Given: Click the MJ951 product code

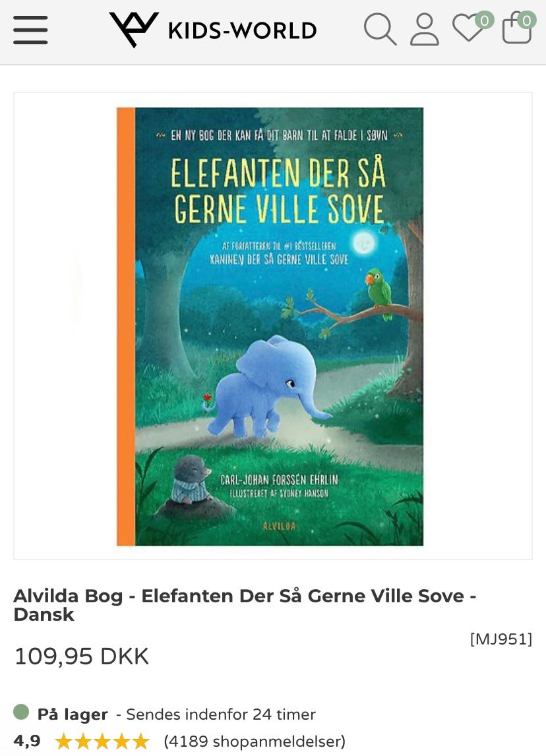Looking at the screenshot, I should 501,639.
